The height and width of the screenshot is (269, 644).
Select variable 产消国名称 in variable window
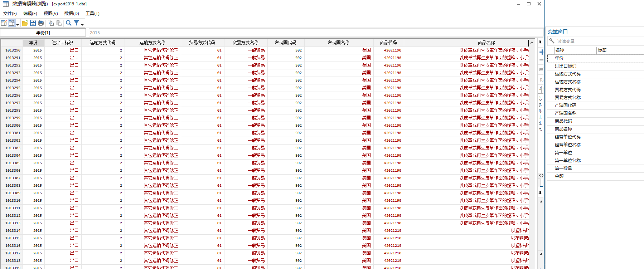(x=596, y=113)
